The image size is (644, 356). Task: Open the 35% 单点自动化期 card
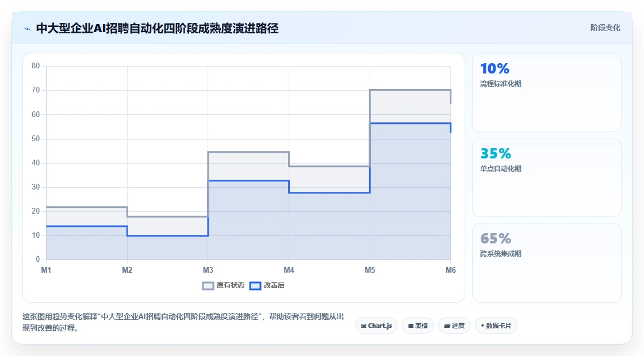[547, 177]
